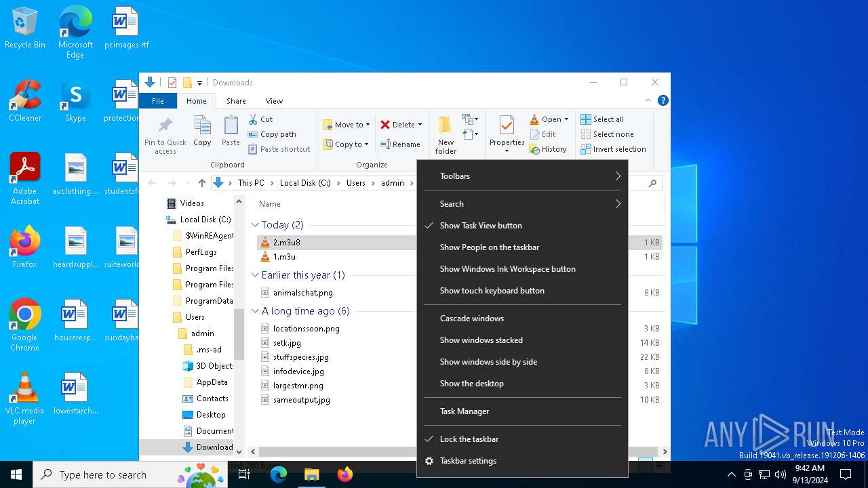Expand Search submenu
The height and width of the screenshot is (488, 868).
[522, 204]
